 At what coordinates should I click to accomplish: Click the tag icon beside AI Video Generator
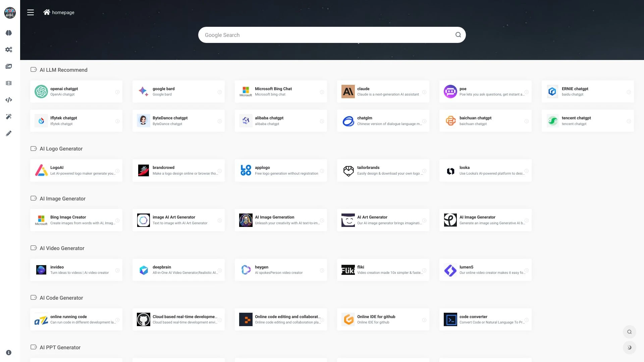click(x=34, y=248)
